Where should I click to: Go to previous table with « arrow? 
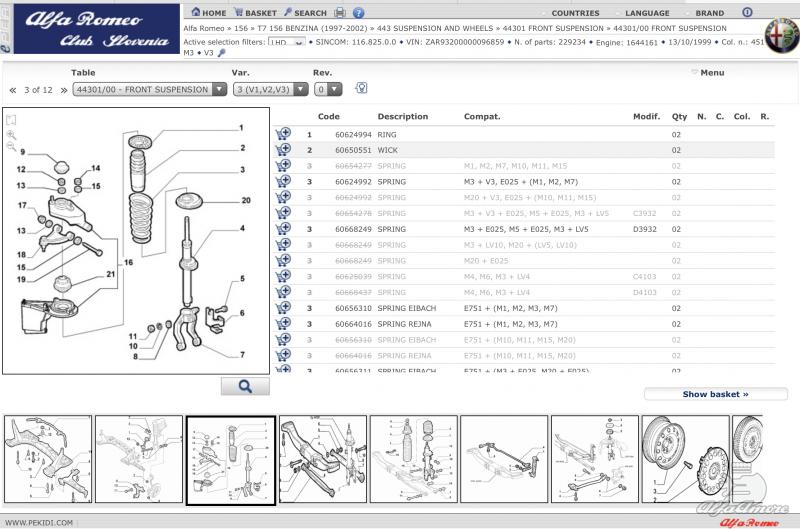click(13, 90)
